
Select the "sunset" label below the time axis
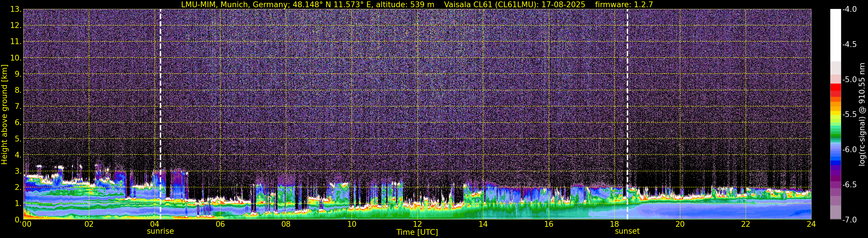point(627,231)
